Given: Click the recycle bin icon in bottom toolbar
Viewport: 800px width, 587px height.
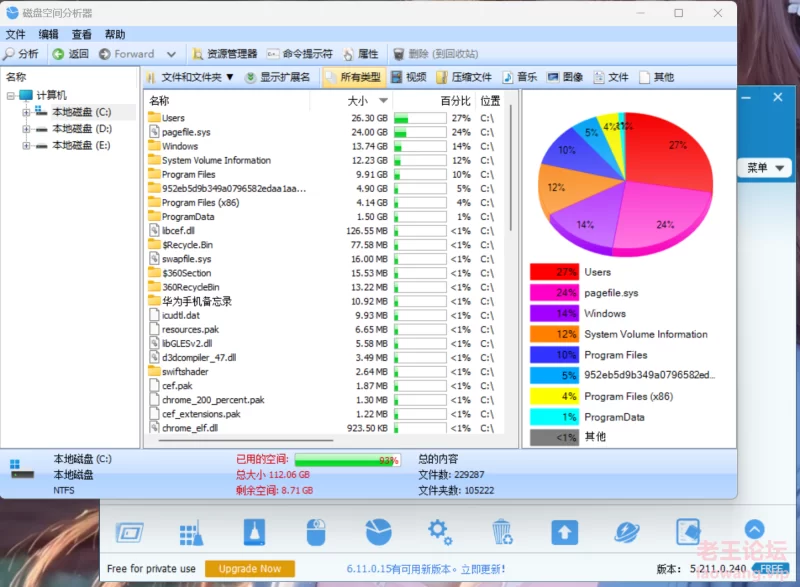Looking at the screenshot, I should click(x=502, y=533).
